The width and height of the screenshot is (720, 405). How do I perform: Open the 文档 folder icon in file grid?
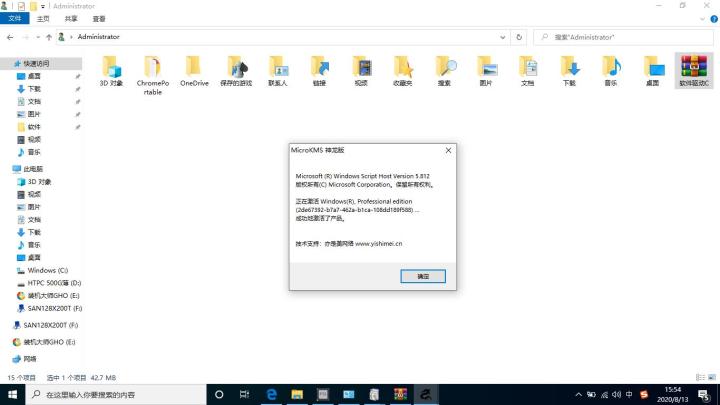click(528, 67)
